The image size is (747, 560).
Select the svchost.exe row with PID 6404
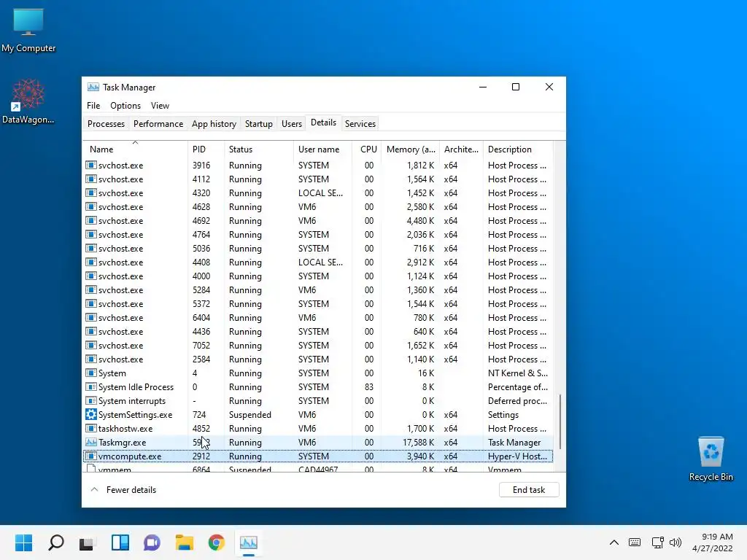coord(318,318)
